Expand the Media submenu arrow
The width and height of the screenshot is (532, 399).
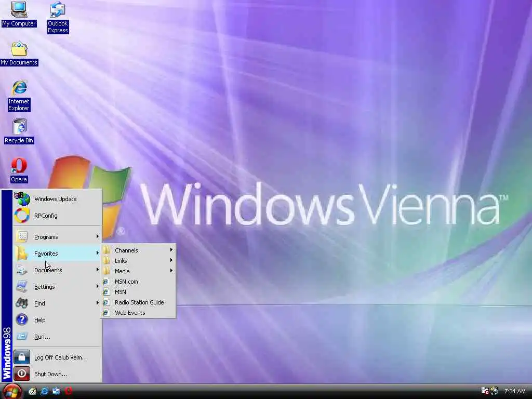pyautogui.click(x=171, y=270)
